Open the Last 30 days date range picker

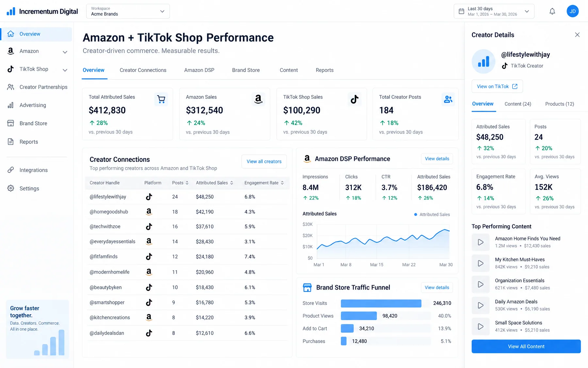click(494, 11)
